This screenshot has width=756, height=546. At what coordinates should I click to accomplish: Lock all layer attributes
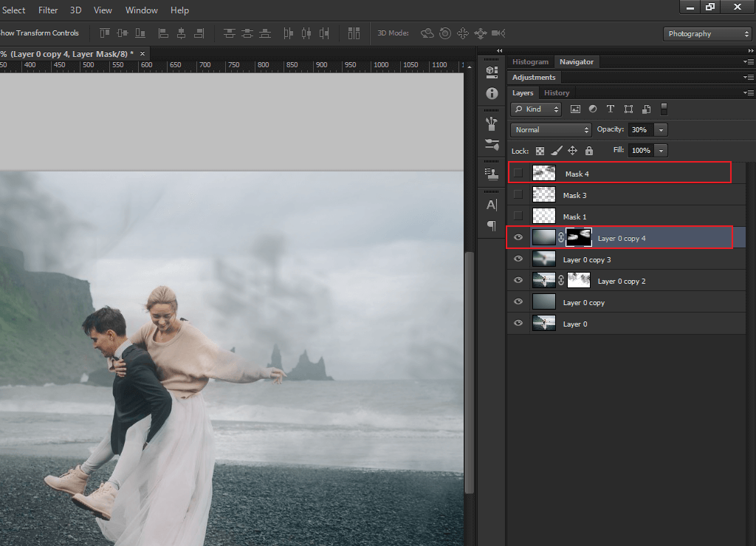(x=588, y=151)
